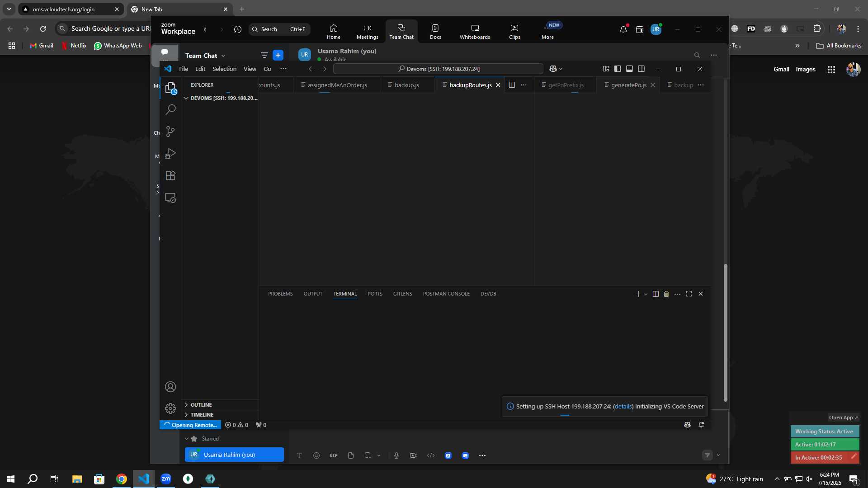
Task: Go back in VS Code navigation
Action: (x=311, y=69)
